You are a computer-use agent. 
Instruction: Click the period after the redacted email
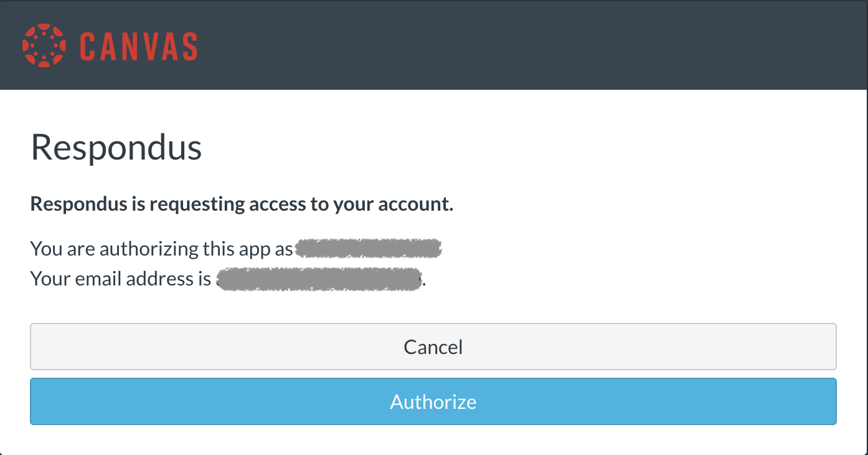[x=425, y=282]
